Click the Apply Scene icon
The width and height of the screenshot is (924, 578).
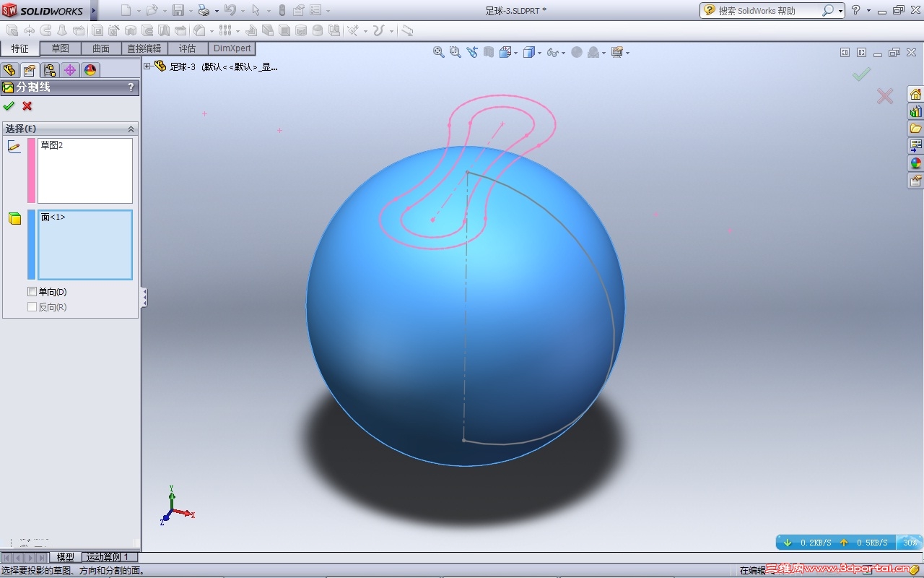pos(593,52)
